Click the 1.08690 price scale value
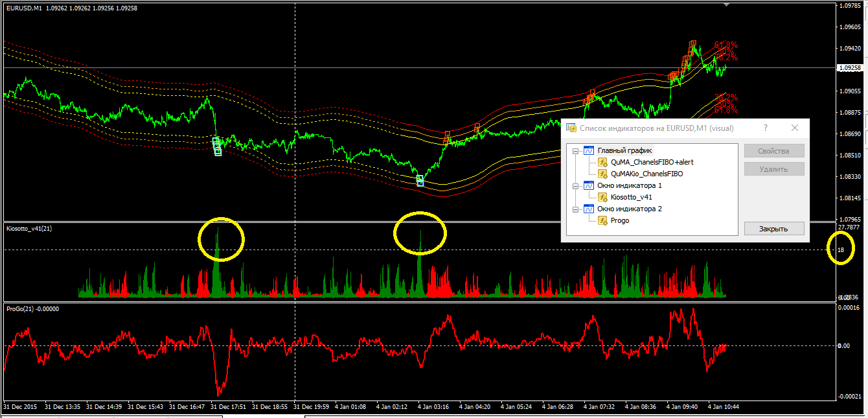 coord(849,134)
